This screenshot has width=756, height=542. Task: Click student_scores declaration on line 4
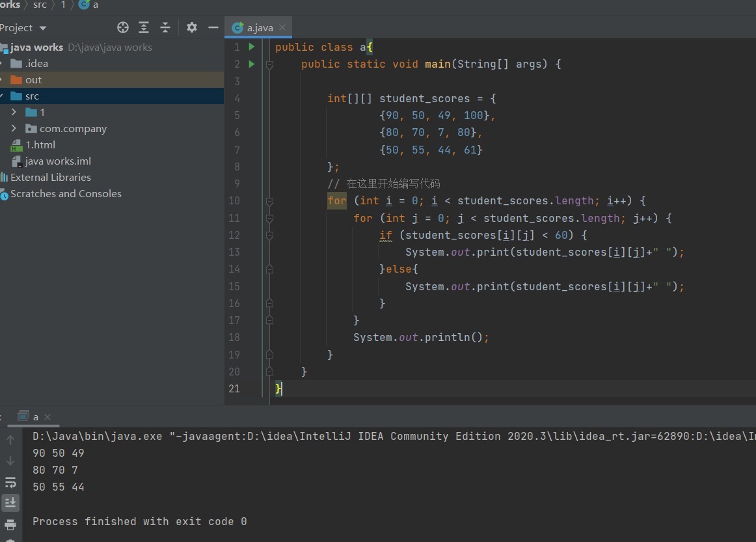424,98
